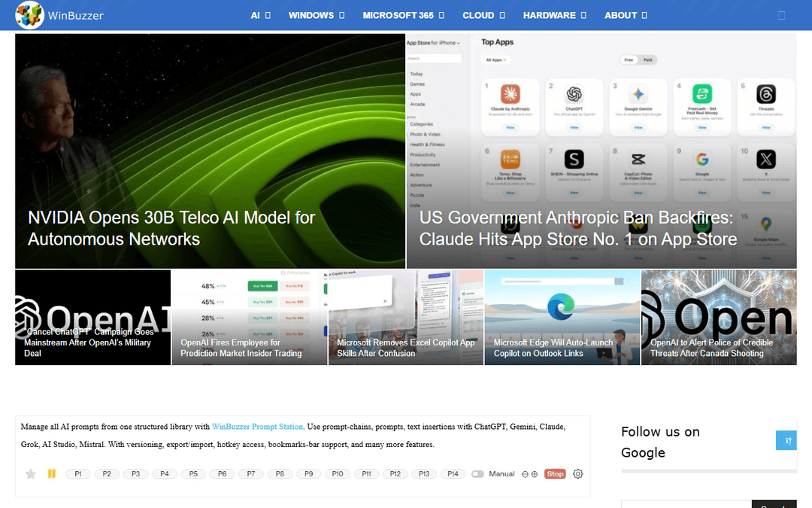Select prompt P7
The image size is (812, 508).
pyautogui.click(x=251, y=474)
